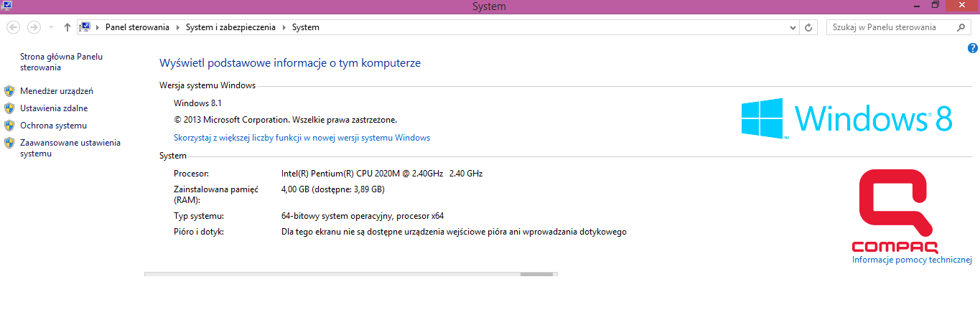This screenshot has width=980, height=330.
Task: Open 'Strona główna Panelu sterowania' link
Action: (x=62, y=62)
